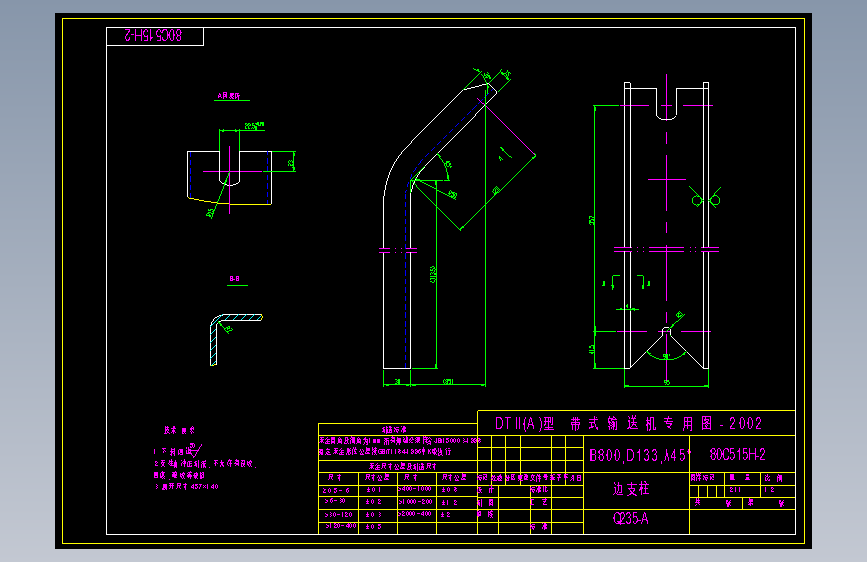
Task: Select the part name '边支柱'
Action: [631, 489]
